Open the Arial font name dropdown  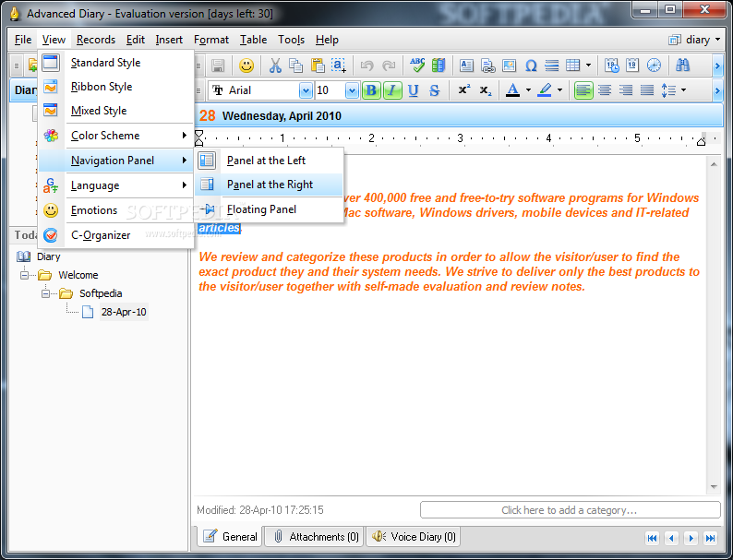[306, 90]
